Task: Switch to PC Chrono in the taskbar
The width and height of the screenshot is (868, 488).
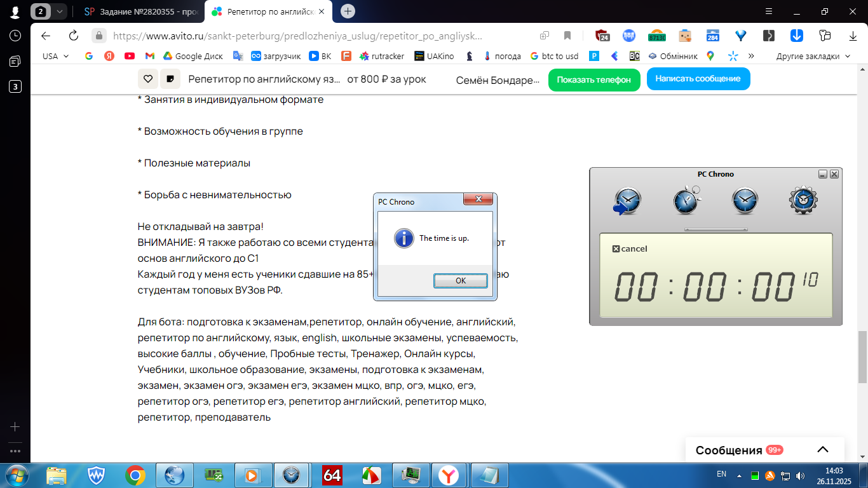Action: click(x=291, y=475)
